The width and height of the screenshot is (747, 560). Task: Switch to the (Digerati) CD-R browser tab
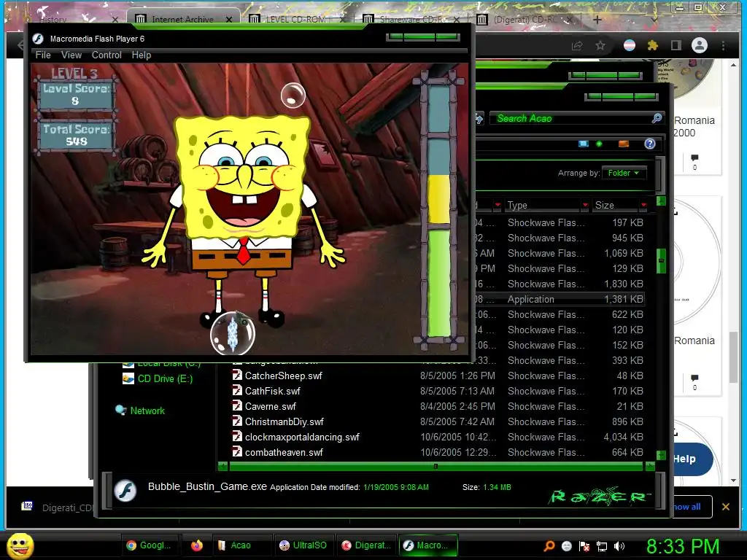click(x=525, y=19)
